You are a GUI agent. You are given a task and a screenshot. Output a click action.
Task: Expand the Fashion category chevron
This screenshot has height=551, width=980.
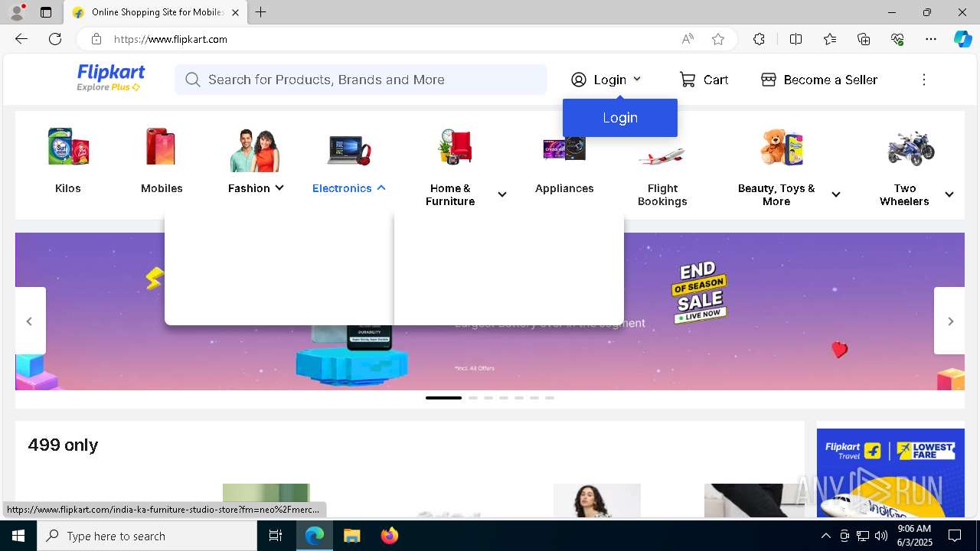coord(279,187)
